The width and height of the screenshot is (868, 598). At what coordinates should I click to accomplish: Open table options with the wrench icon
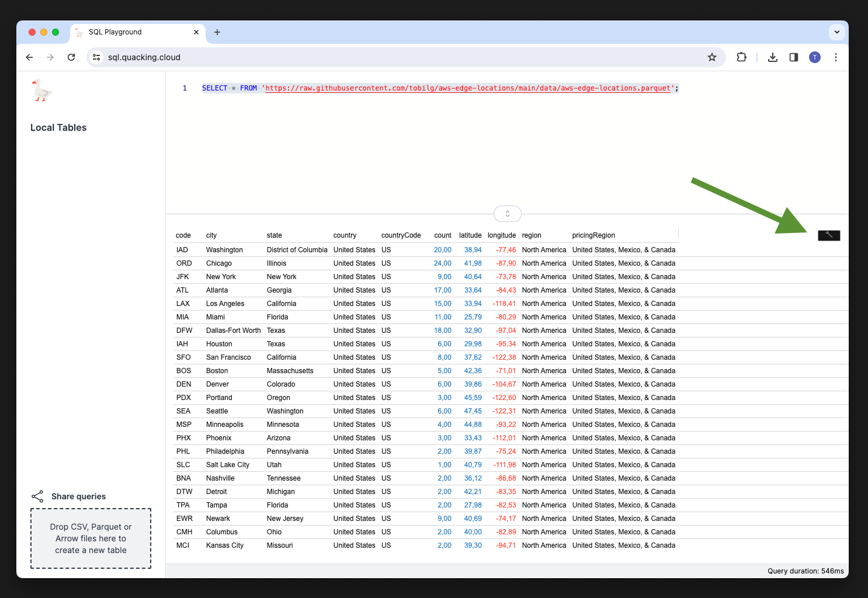coord(828,235)
